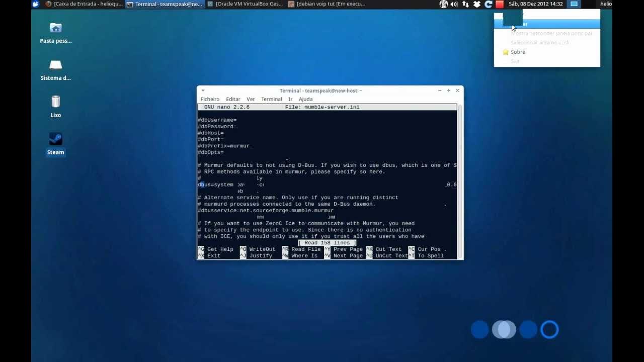Select the Steam desktop icon
This screenshot has height=362, width=644.
point(56,144)
